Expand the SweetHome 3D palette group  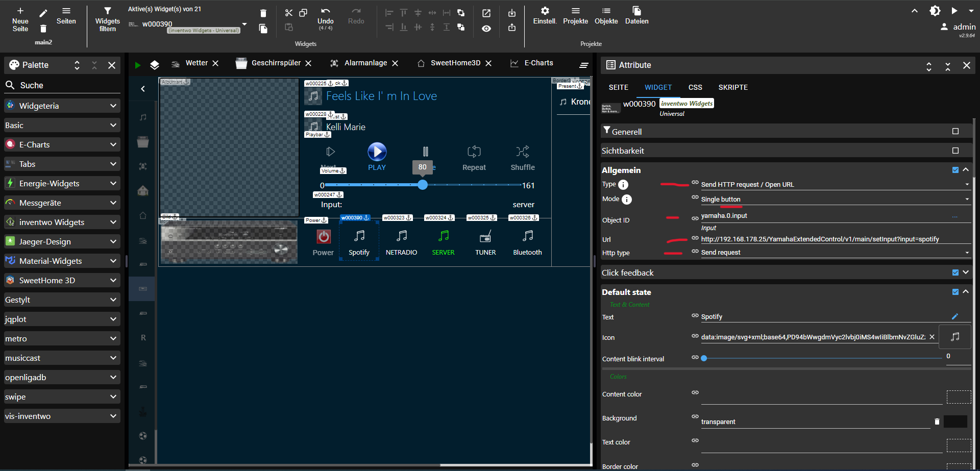tap(62, 280)
